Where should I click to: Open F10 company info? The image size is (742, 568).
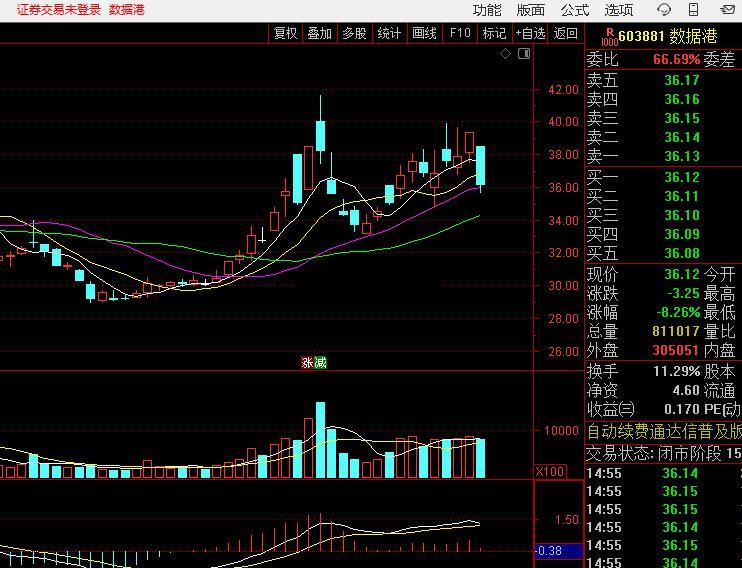point(460,33)
